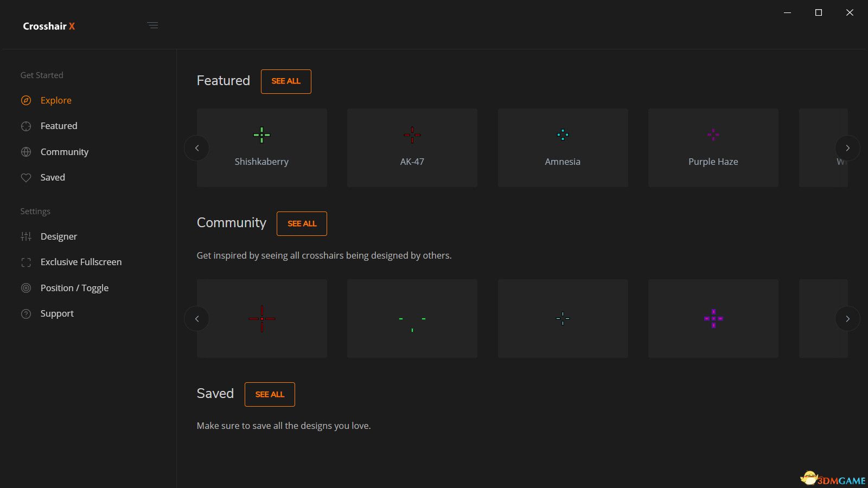Click the Exclusive Fullscreen brackets icon
This screenshot has height=488, width=868.
pos(26,262)
